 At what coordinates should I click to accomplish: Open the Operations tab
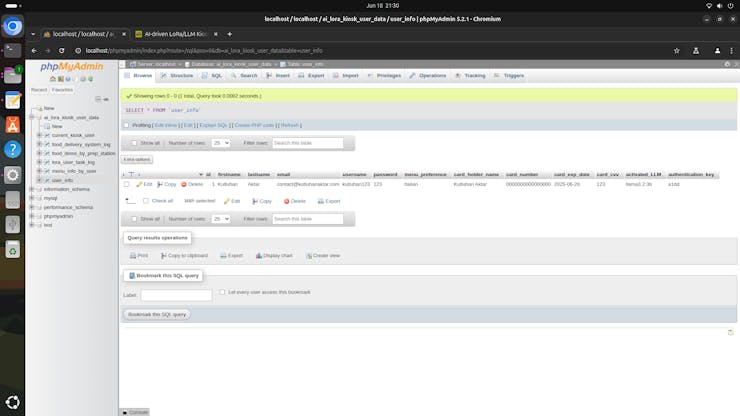point(428,76)
